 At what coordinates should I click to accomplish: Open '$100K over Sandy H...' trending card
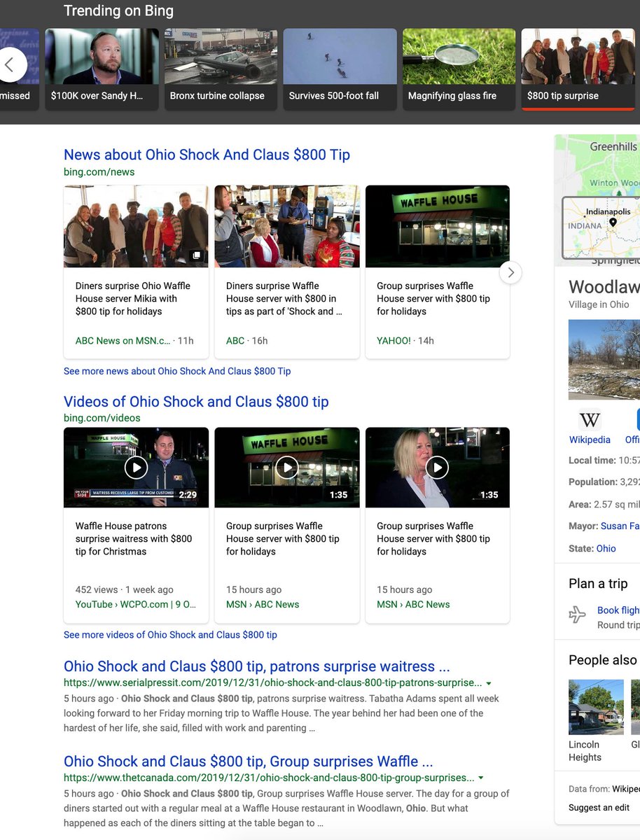pyautogui.click(x=102, y=69)
